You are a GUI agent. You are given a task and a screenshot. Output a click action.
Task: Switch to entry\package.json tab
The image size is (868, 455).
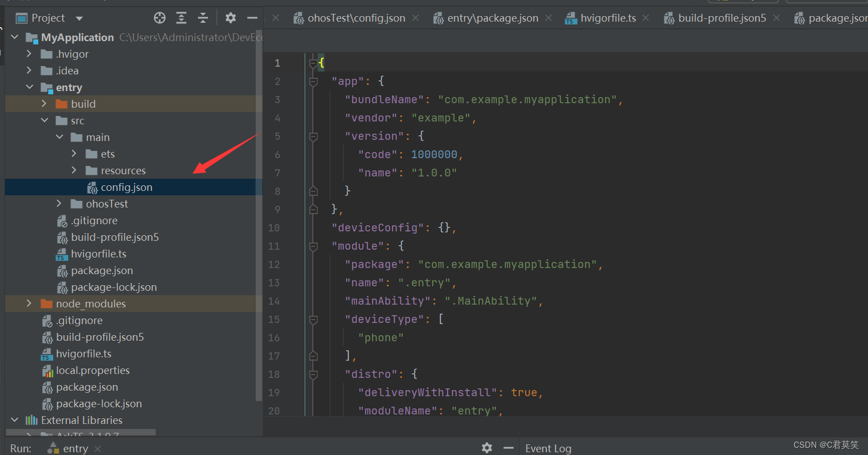(493, 18)
